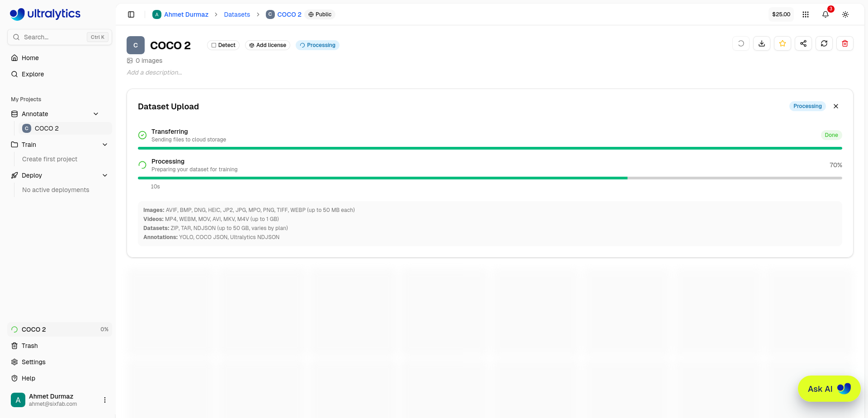This screenshot has width=868, height=418.
Task: Share the COCO 2 dataset
Action: (x=803, y=43)
